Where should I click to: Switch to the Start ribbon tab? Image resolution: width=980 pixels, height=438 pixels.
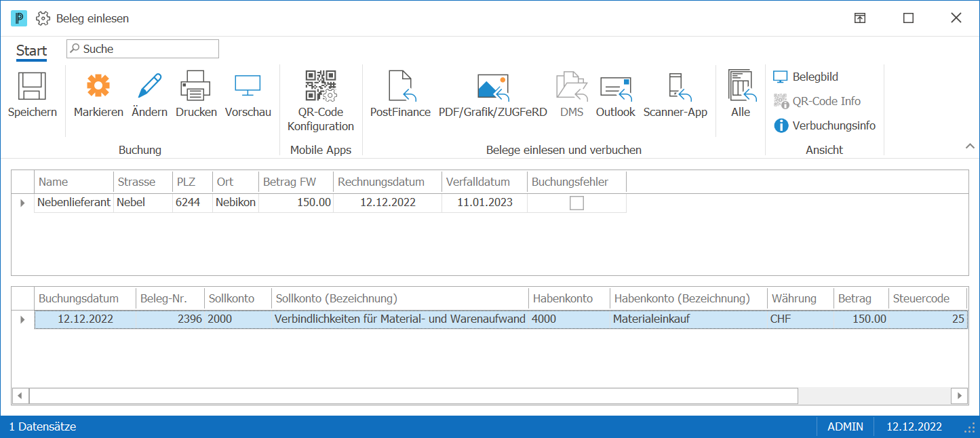click(32, 50)
